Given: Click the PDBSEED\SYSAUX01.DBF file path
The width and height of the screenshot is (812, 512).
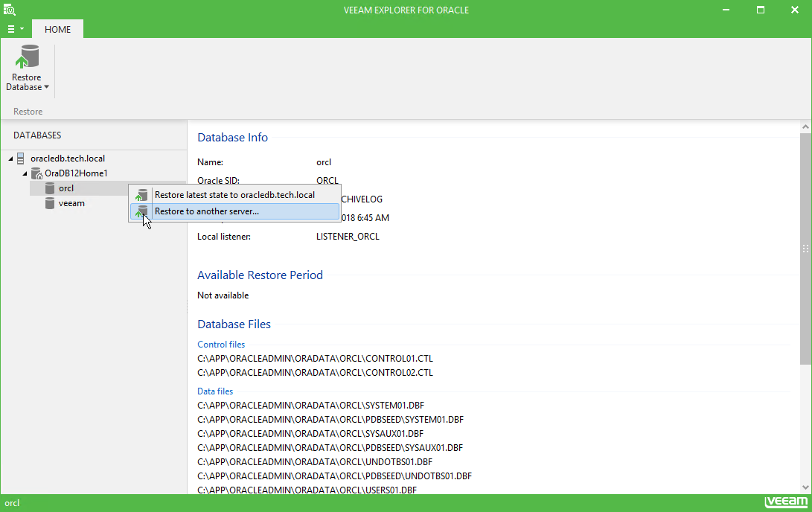Looking at the screenshot, I should pyautogui.click(x=330, y=448).
